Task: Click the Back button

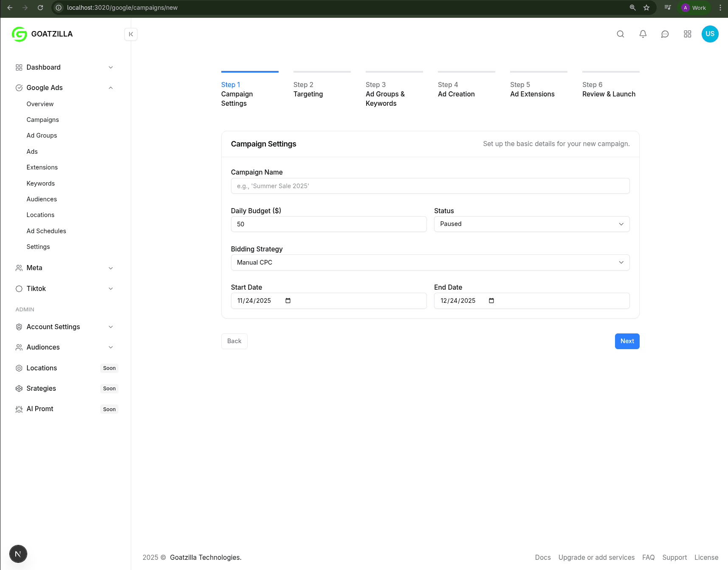Action: click(x=234, y=341)
